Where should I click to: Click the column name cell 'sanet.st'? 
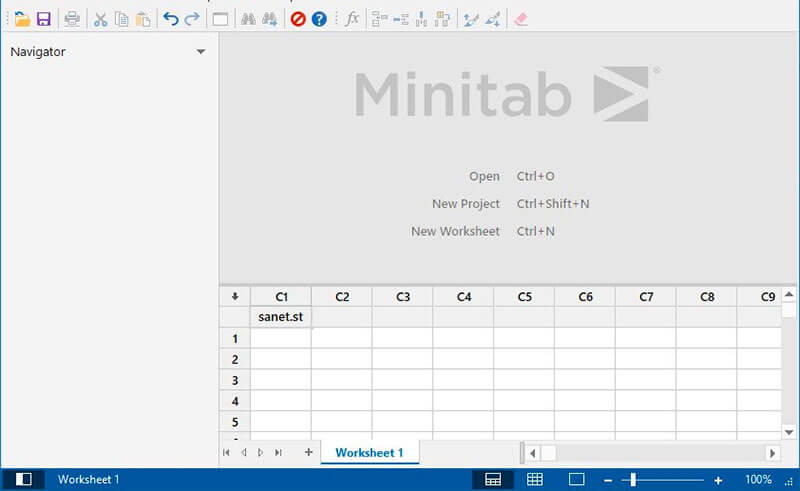pos(281,317)
